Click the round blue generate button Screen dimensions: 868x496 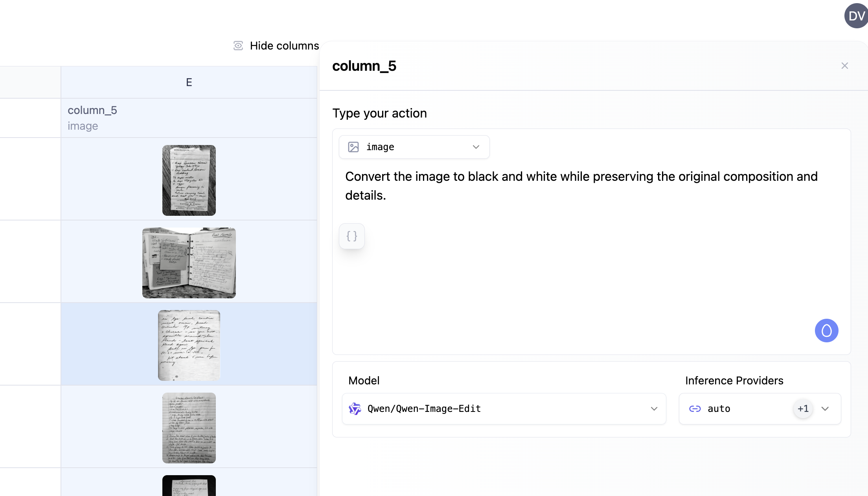826,331
